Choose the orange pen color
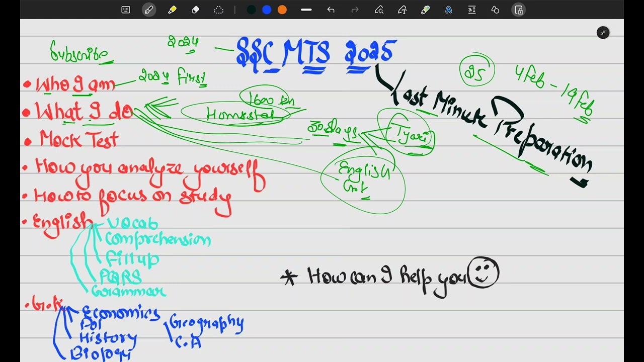Image resolution: width=644 pixels, height=362 pixels. (282, 10)
